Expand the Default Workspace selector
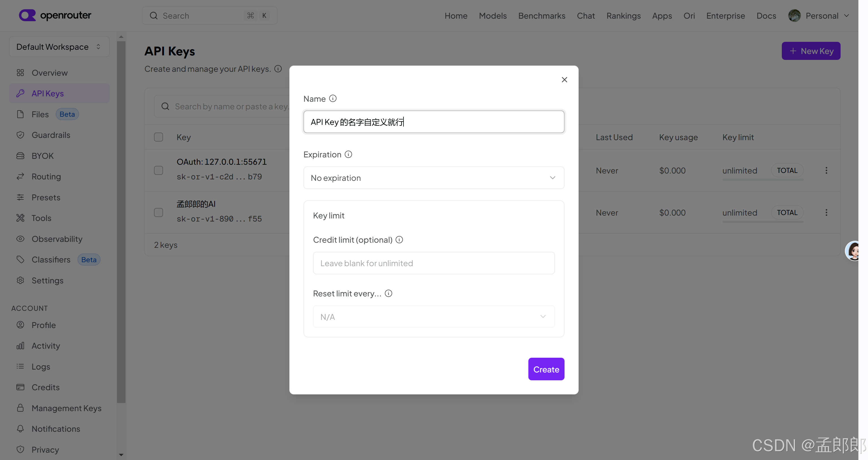Screen dimensions: 868x460 tap(59, 47)
